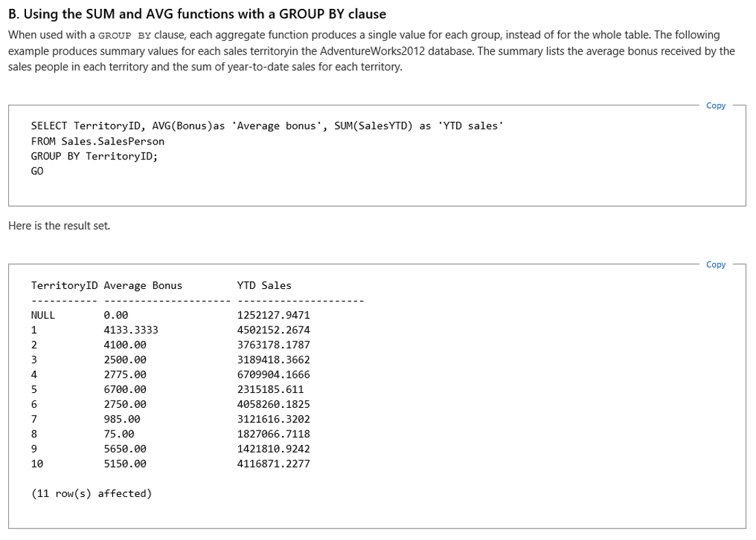Screen dimensions: 756x540
Task: Click territory ID 10 in the results
Action: point(37,464)
